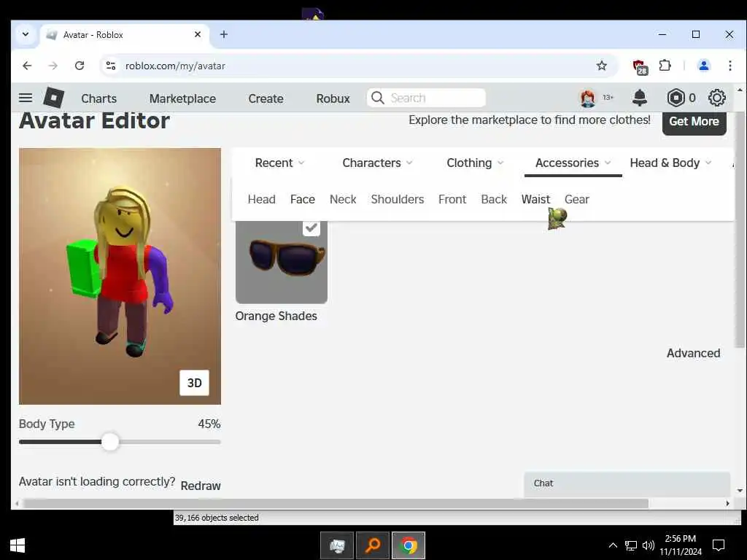Open the tab search dropdown arrow

click(x=26, y=34)
